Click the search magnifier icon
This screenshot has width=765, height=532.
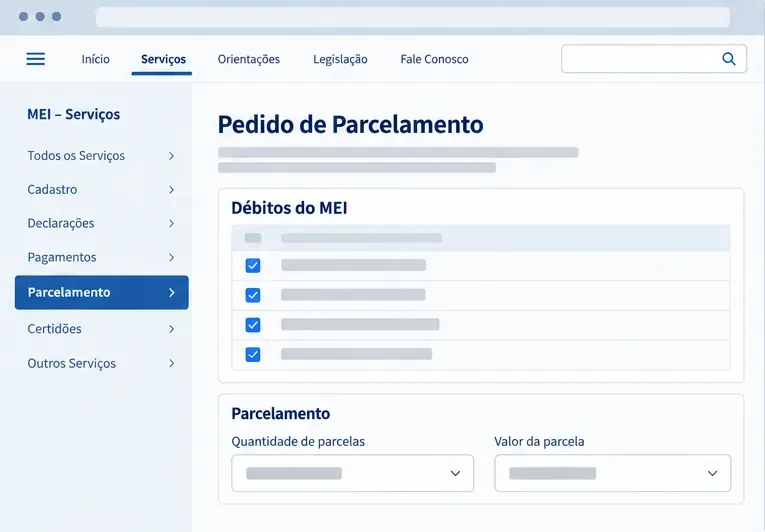tap(728, 59)
